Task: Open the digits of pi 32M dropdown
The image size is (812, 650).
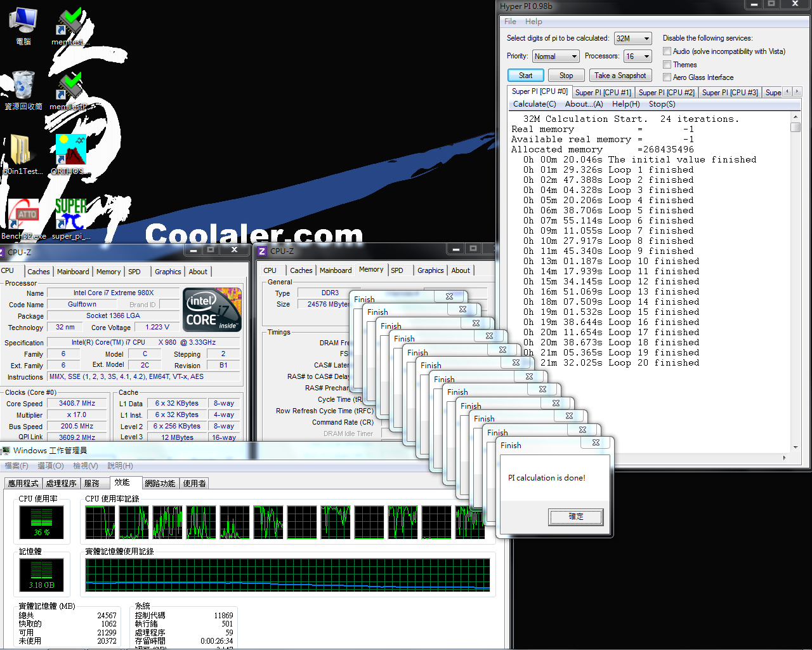Action: pyautogui.click(x=633, y=39)
